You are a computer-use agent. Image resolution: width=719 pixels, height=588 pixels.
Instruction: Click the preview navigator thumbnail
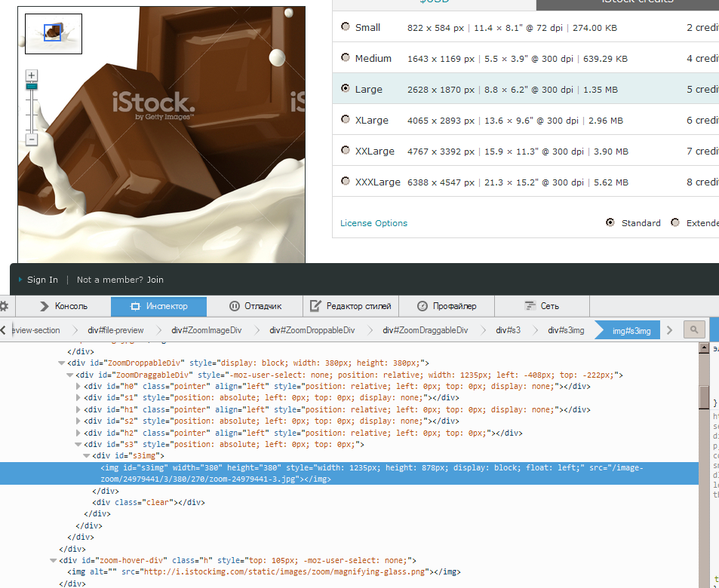click(54, 33)
